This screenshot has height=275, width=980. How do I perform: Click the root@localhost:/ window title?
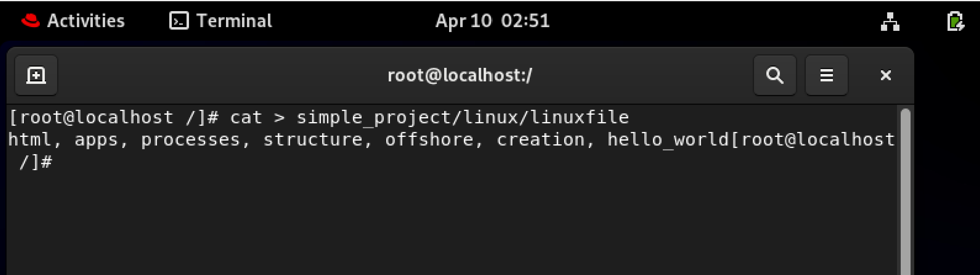pos(460,75)
